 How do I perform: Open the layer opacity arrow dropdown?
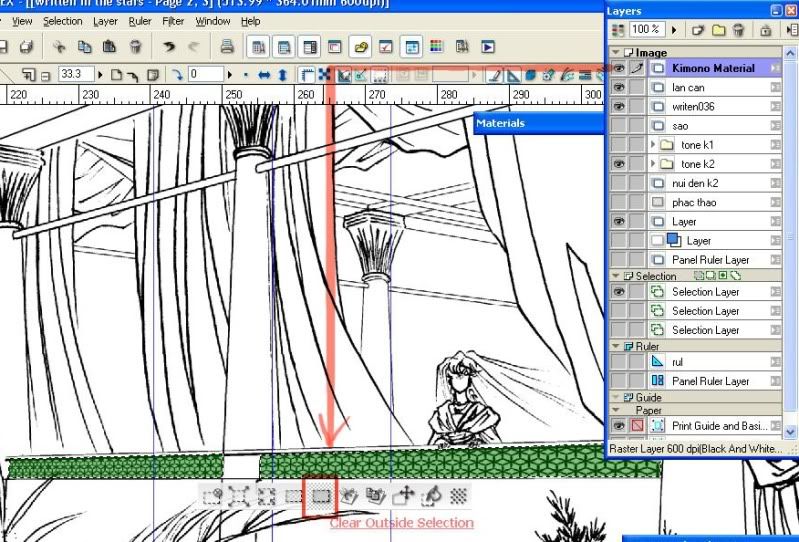[x=675, y=30]
